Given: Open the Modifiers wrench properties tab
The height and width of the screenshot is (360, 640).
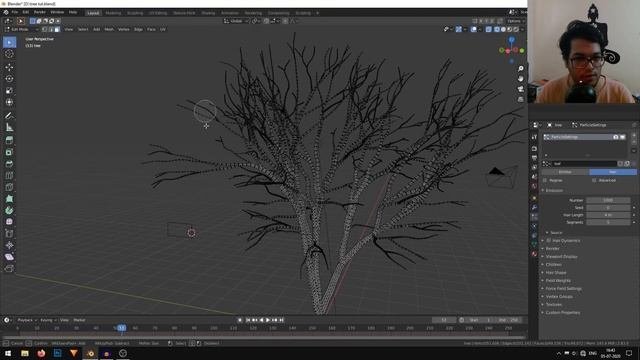Looking at the screenshot, I should [x=534, y=207].
